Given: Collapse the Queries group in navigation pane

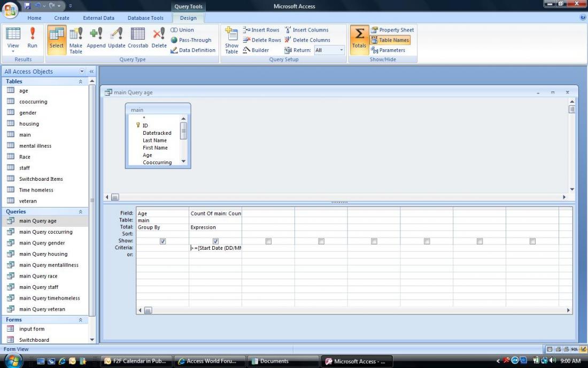Looking at the screenshot, I should [x=81, y=212].
